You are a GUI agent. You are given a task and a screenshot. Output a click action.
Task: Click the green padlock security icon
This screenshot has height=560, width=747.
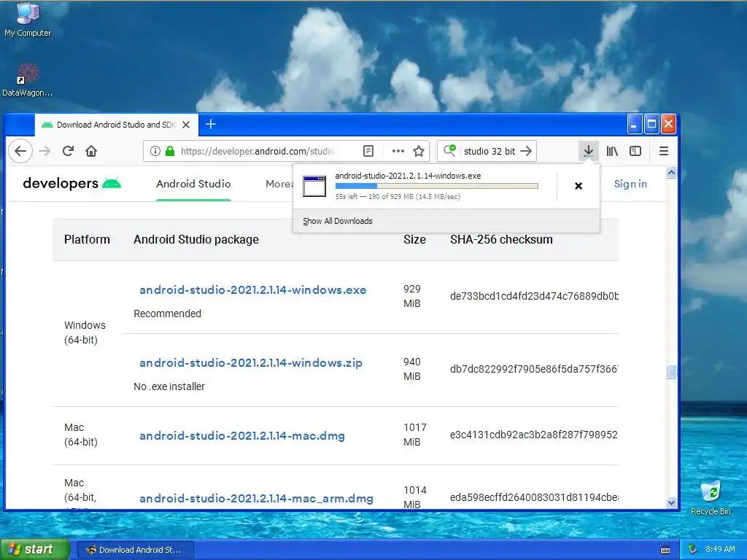click(169, 152)
